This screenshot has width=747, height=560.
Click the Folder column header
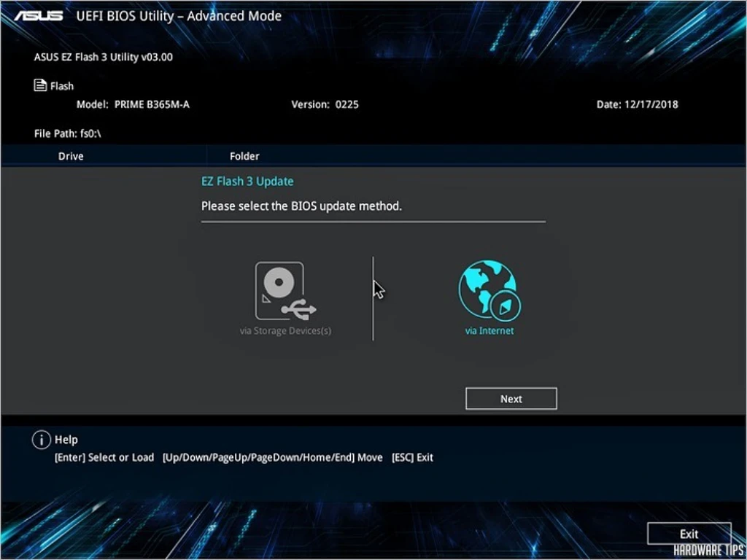(x=244, y=156)
